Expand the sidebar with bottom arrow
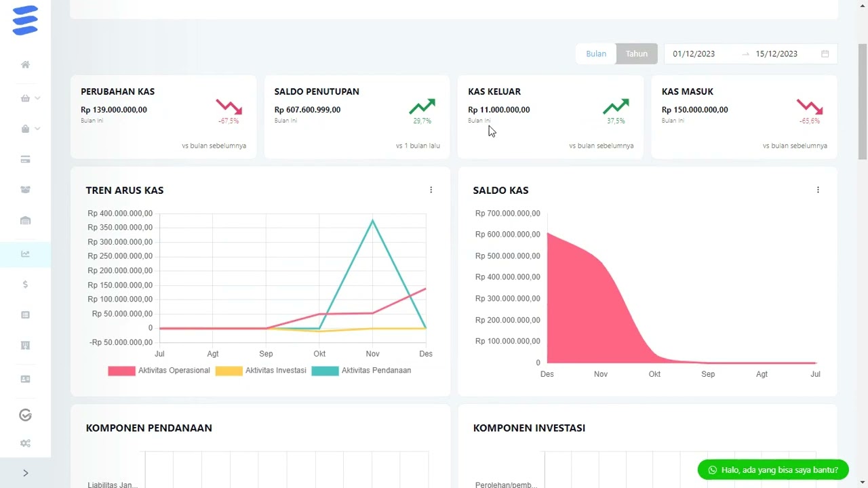 pyautogui.click(x=25, y=473)
